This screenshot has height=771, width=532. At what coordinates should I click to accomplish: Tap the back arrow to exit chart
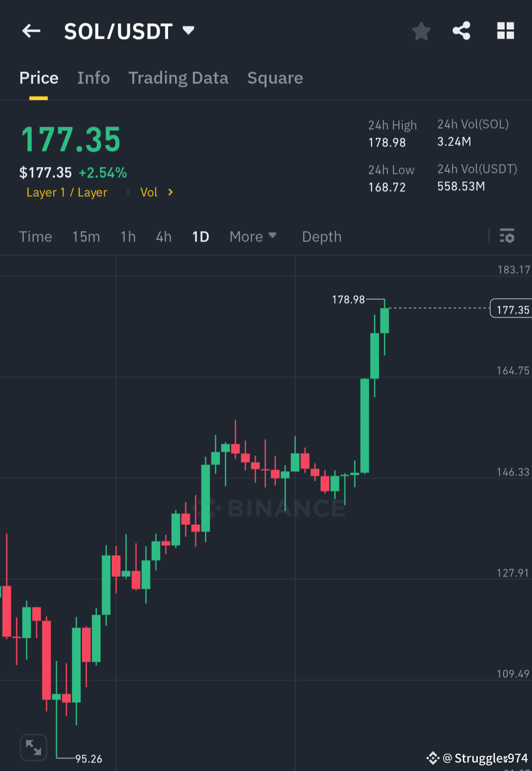click(x=31, y=31)
